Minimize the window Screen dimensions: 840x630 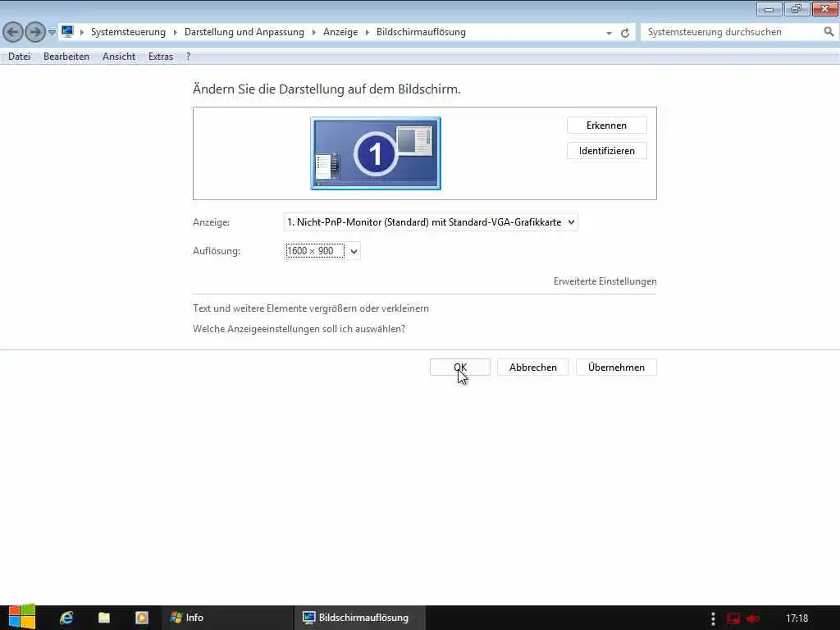(x=769, y=9)
